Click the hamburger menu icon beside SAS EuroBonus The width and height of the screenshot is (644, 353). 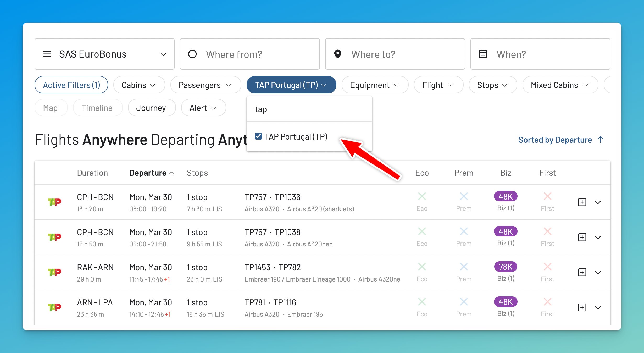(x=47, y=54)
